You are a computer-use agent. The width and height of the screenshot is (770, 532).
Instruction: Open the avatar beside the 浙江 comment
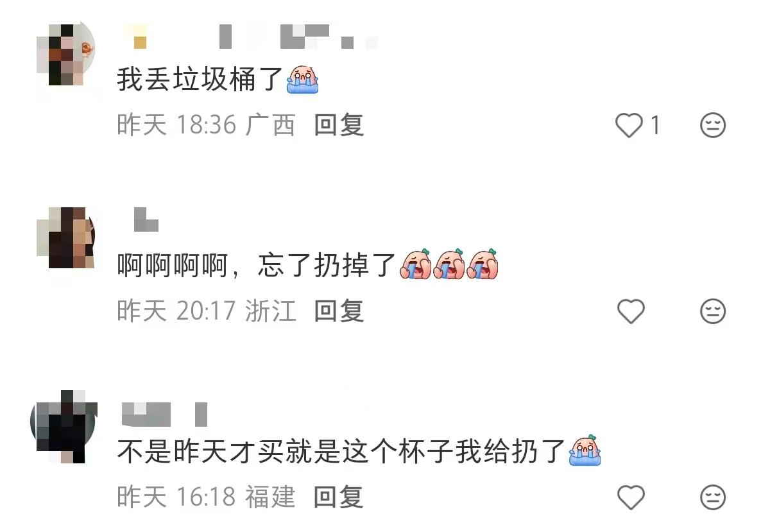coord(65,237)
